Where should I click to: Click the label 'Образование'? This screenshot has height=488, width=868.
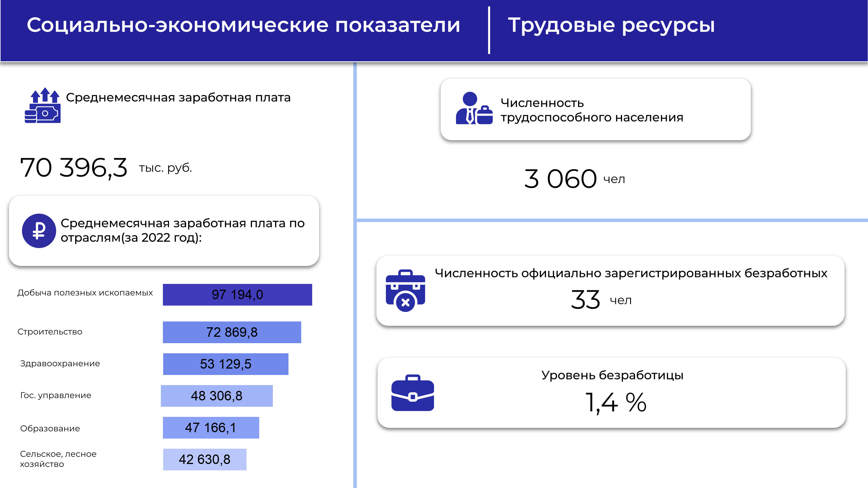50,429
